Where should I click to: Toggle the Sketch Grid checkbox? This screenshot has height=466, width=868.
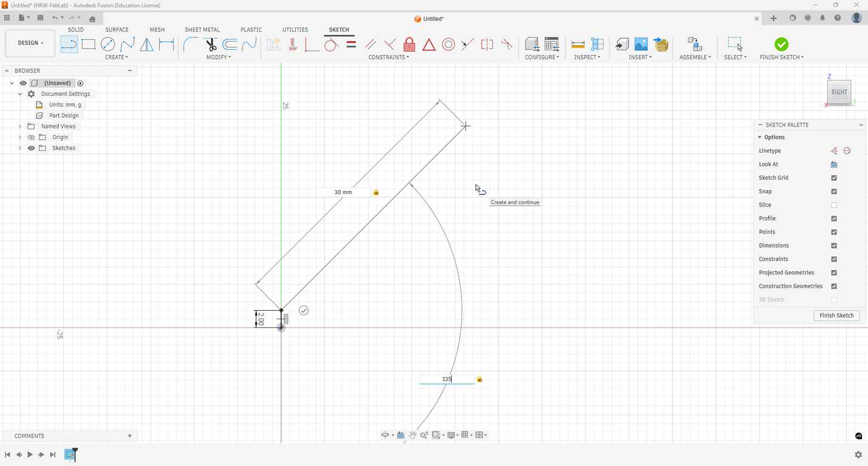tap(834, 178)
